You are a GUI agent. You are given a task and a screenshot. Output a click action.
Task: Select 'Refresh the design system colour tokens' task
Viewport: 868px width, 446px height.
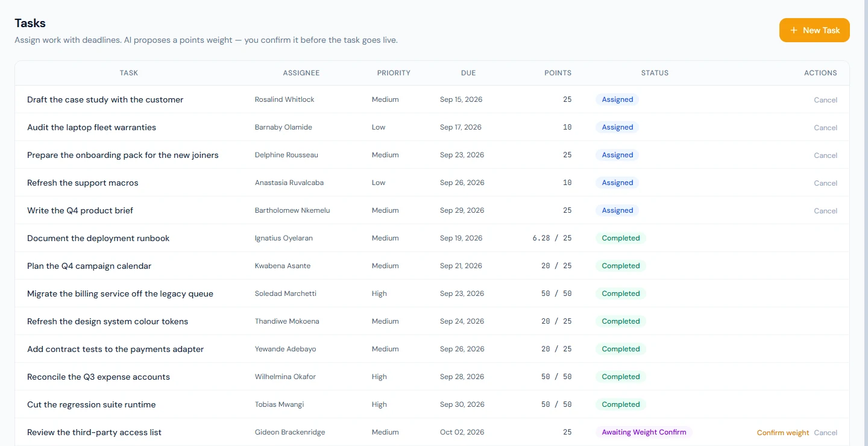tap(107, 321)
